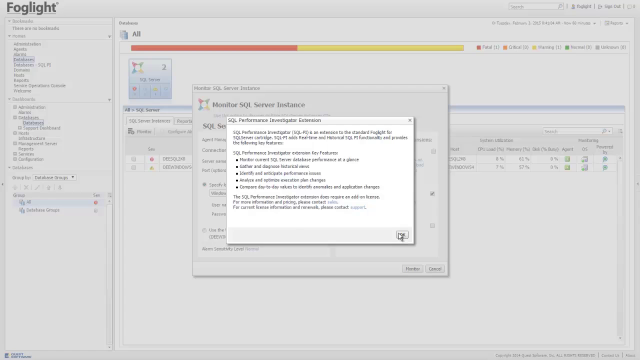This screenshot has height=360, width=640.
Task: Expand Support Dashboard tree node
Action: (20, 128)
